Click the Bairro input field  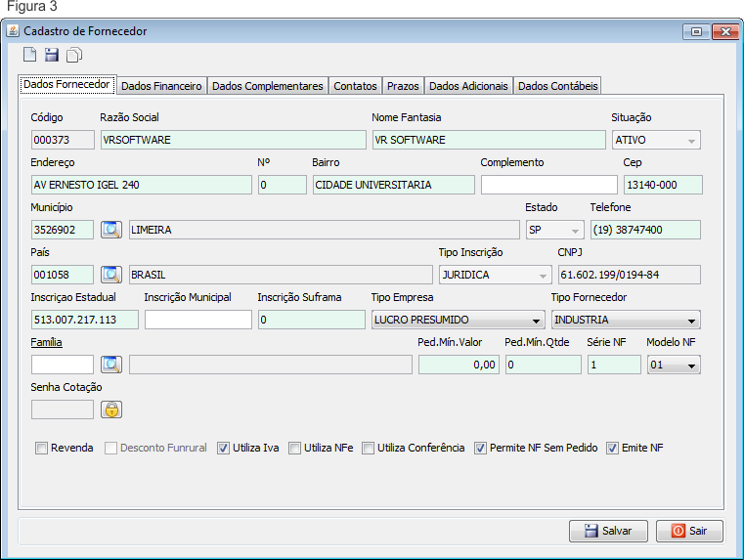coord(393,185)
